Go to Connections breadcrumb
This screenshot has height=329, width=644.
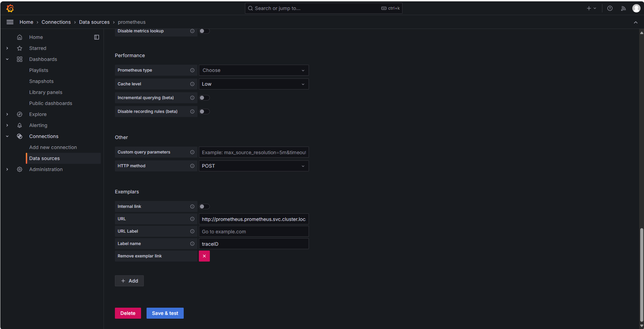(56, 22)
